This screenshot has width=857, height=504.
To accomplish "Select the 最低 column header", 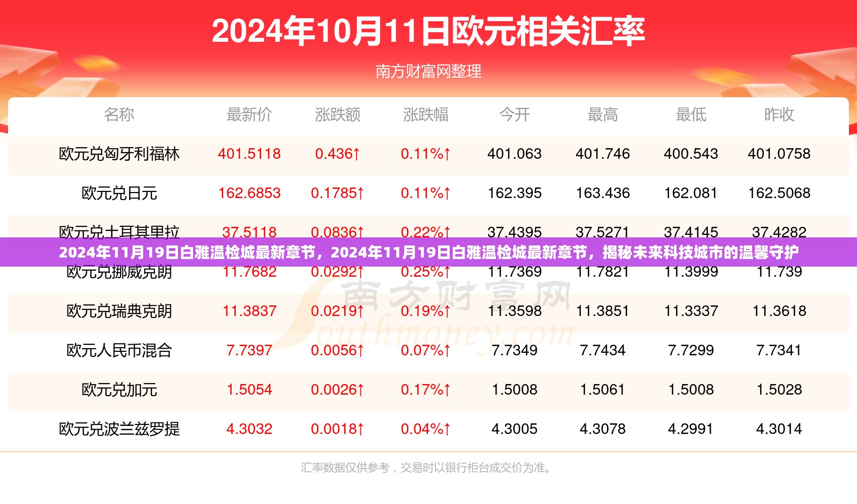I will pos(691,114).
